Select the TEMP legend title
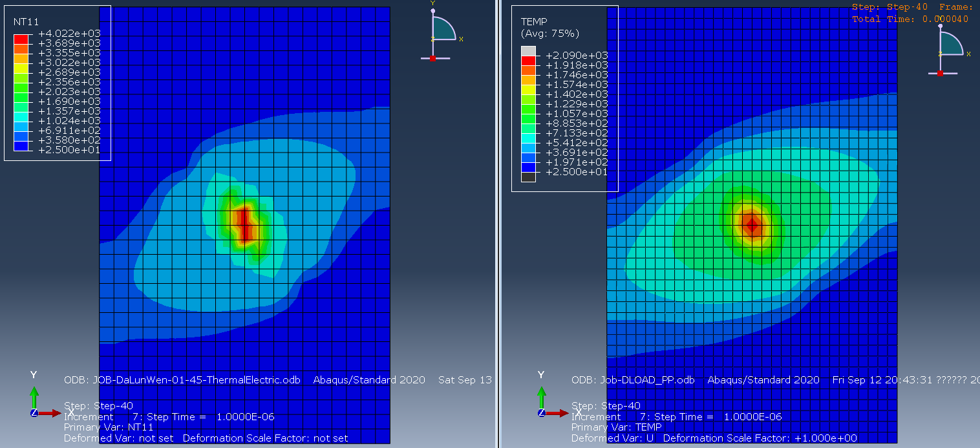980x448 pixels. (534, 21)
